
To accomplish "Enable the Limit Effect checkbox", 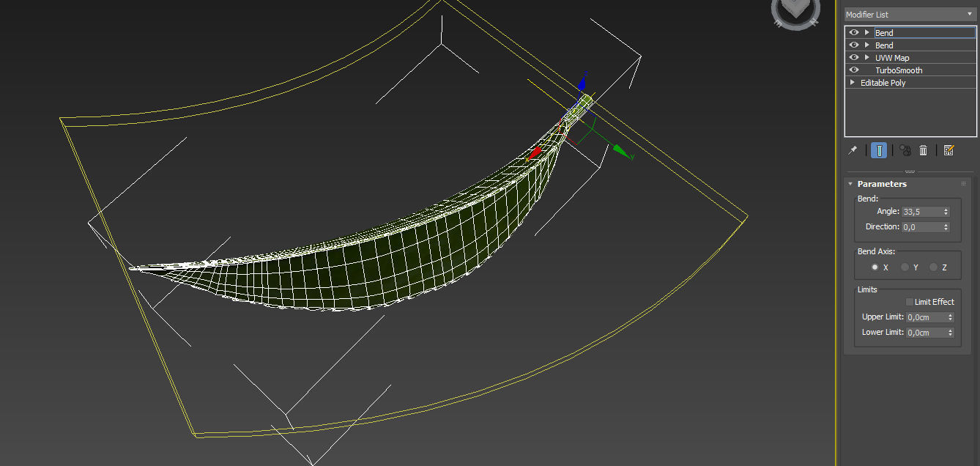I will (x=909, y=302).
